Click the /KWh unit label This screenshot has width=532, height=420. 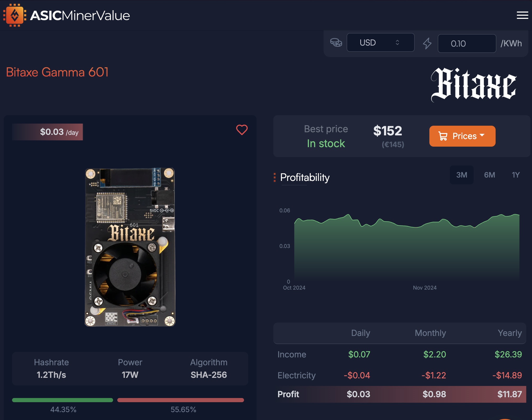(511, 43)
